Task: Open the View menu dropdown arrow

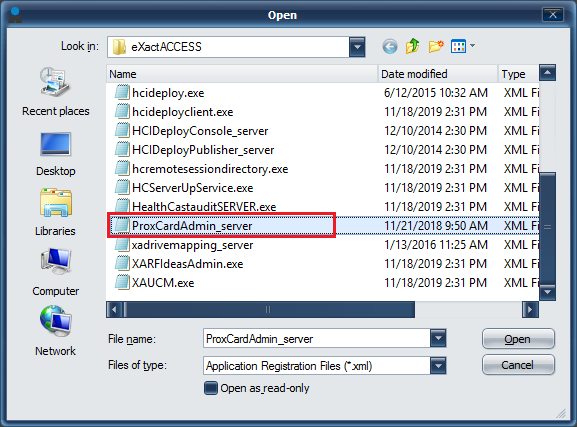Action: pyautogui.click(x=472, y=46)
